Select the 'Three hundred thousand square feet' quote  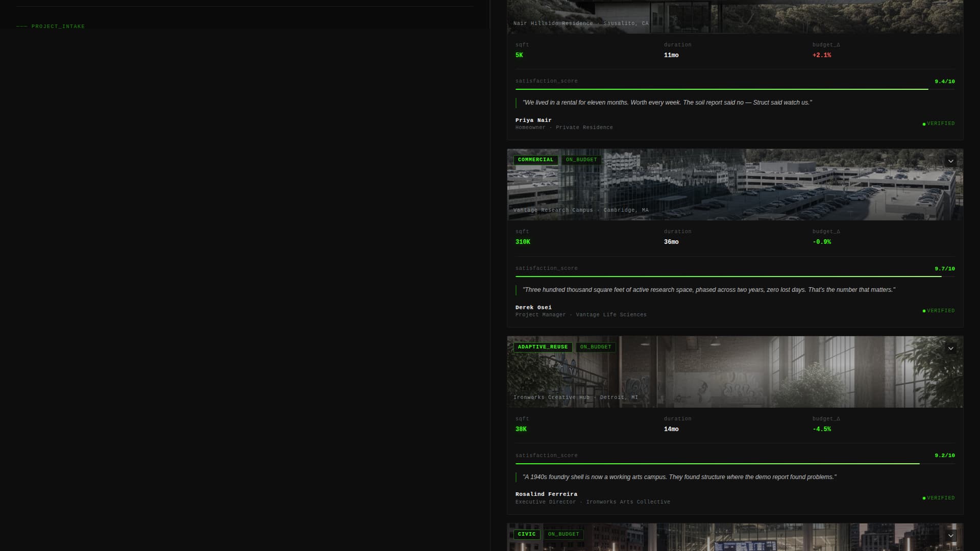709,290
